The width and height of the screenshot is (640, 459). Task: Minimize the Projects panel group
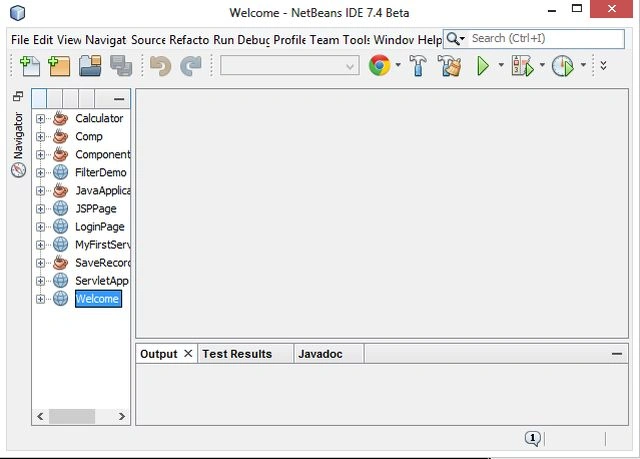(x=119, y=99)
